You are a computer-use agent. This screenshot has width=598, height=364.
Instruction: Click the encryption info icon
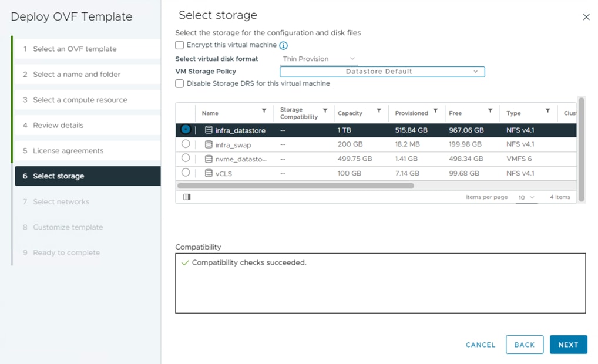click(283, 46)
